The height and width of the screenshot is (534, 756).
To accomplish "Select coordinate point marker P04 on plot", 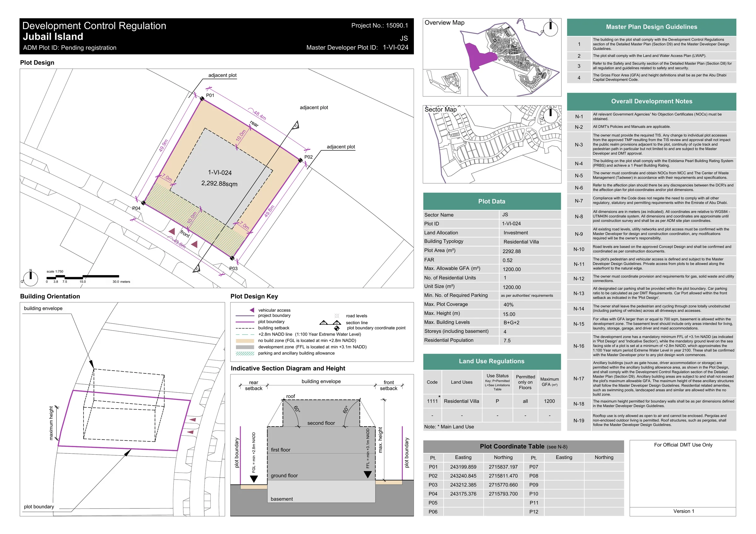I will [x=143, y=203].
